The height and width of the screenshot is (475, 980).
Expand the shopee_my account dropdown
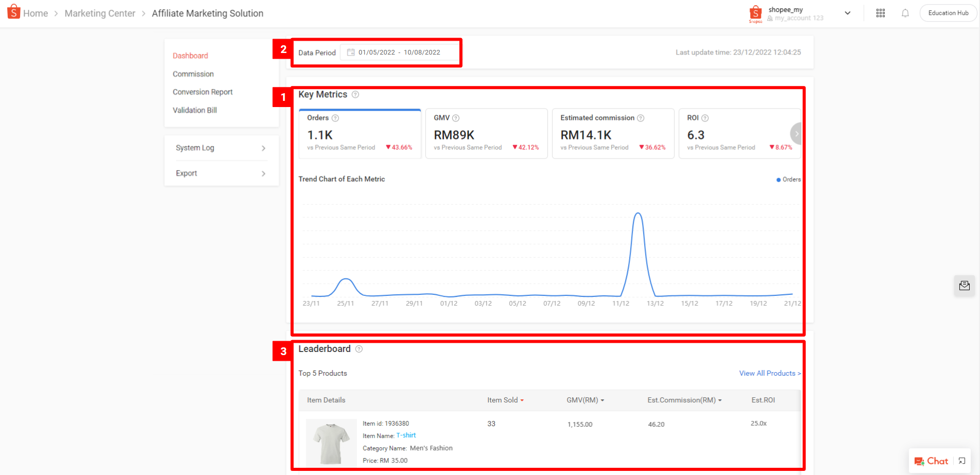tap(847, 13)
